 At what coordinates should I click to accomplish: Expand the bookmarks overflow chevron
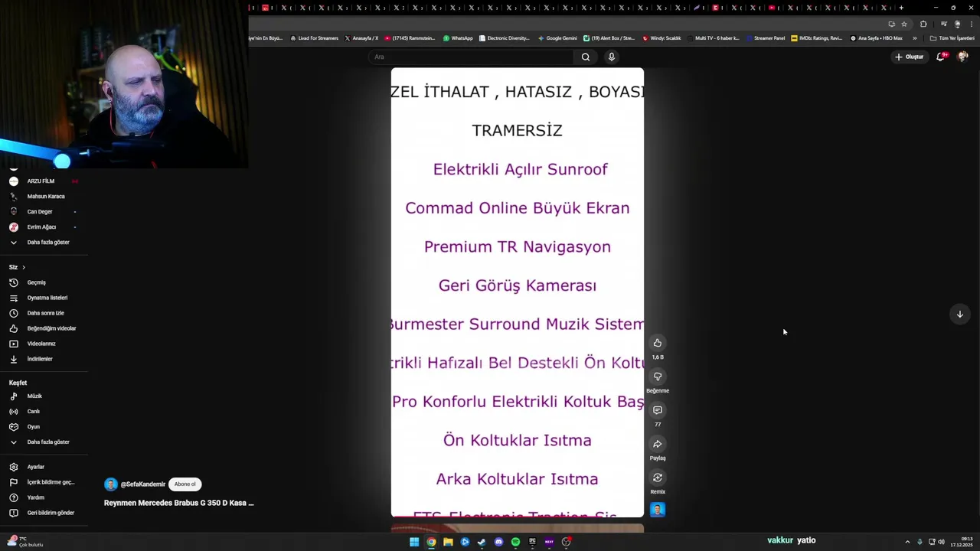coord(914,38)
